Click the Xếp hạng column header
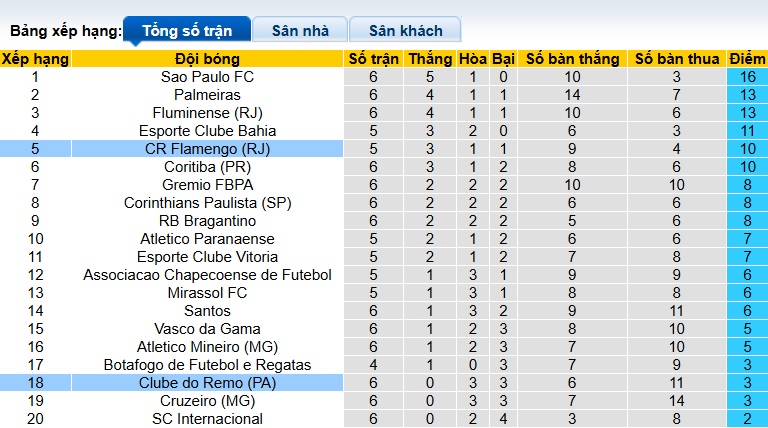The height and width of the screenshot is (428, 768). 35,58
